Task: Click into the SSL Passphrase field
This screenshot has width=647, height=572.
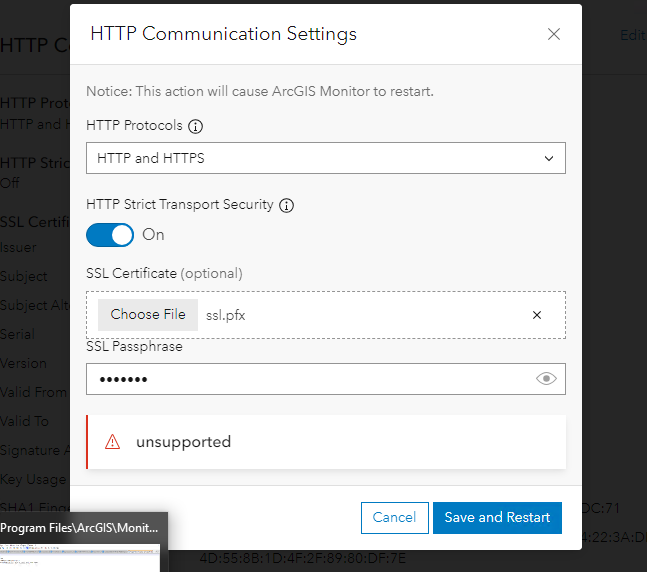Action: (326, 379)
